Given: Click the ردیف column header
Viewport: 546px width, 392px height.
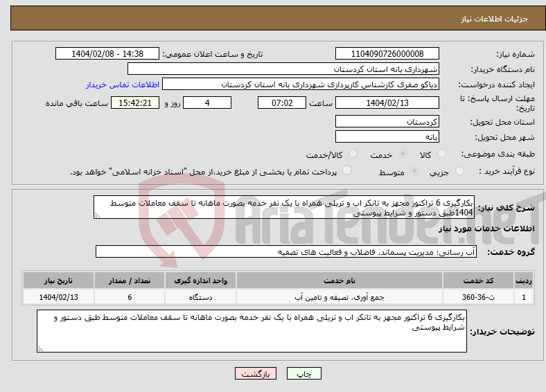Looking at the screenshot, I should point(523,280).
